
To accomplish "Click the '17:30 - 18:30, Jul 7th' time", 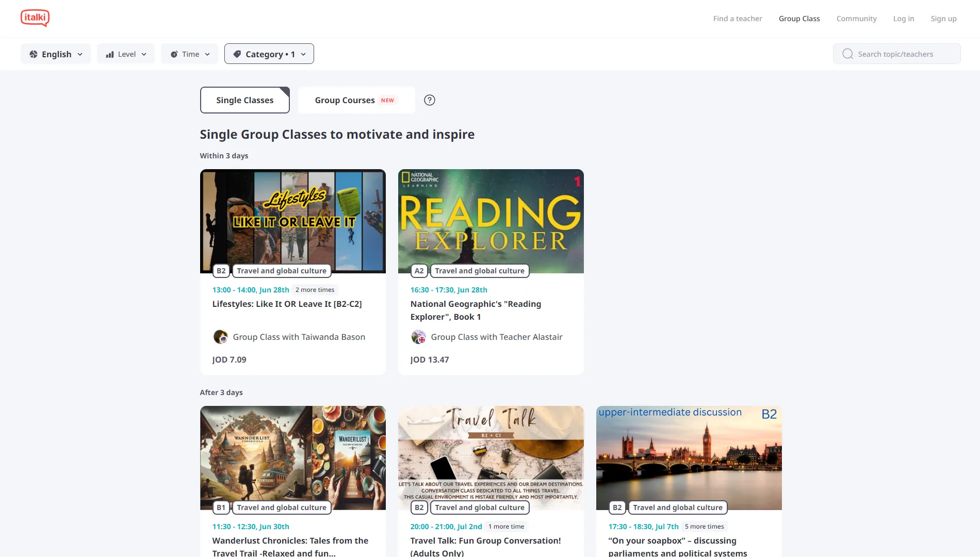I will click(644, 527).
